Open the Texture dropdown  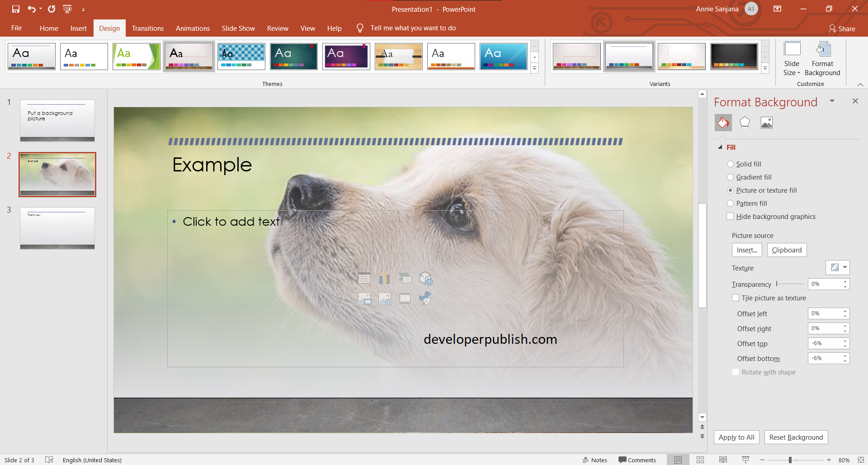pos(845,267)
